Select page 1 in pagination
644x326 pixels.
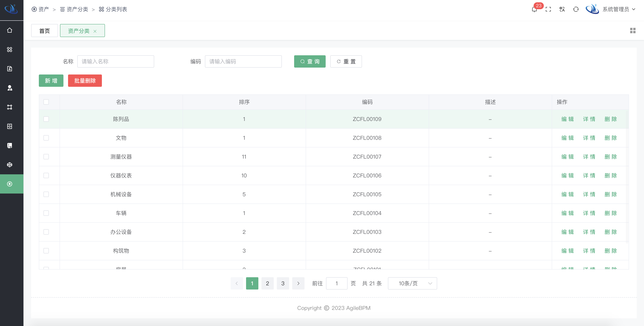coord(252,283)
